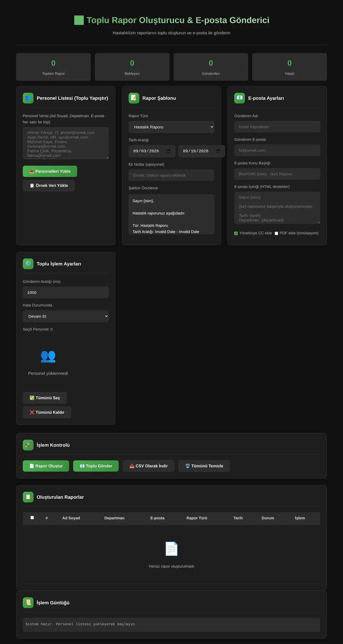This screenshot has height=644, width=343.
Task: Click the empty-reports document icon
Action: click(x=171, y=549)
